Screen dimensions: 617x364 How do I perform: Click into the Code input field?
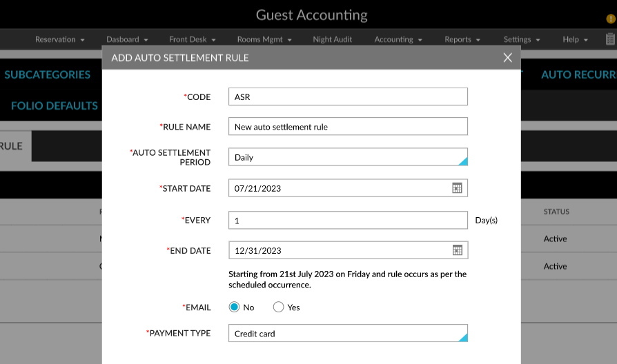(x=348, y=97)
